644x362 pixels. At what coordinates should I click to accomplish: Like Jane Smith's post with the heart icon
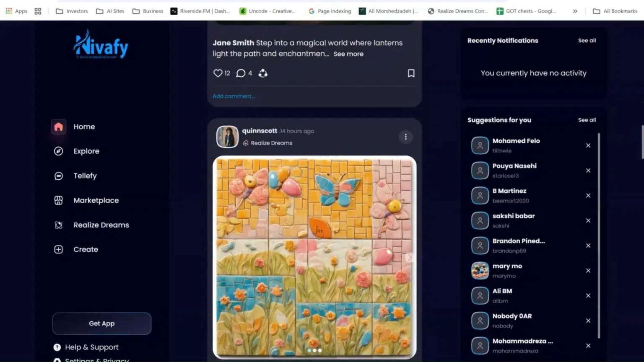[218, 73]
